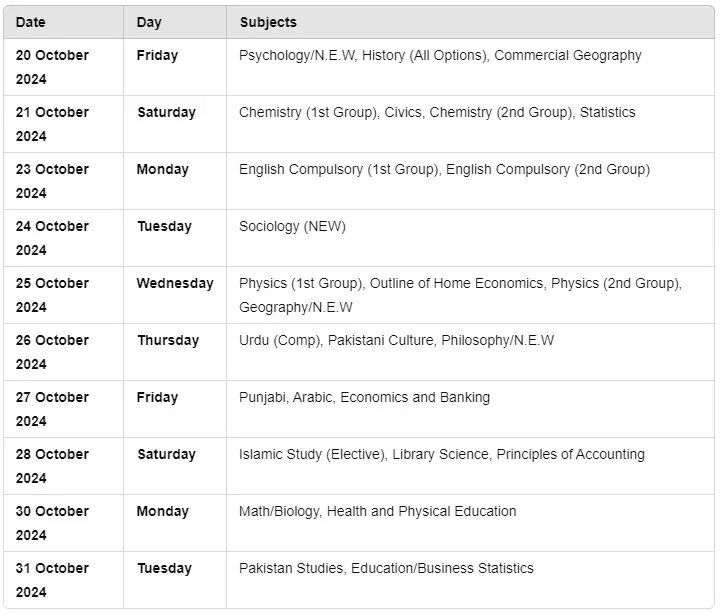Viewport: 720px width, 613px height.
Task: Click the Subjects column header
Action: 470,22
